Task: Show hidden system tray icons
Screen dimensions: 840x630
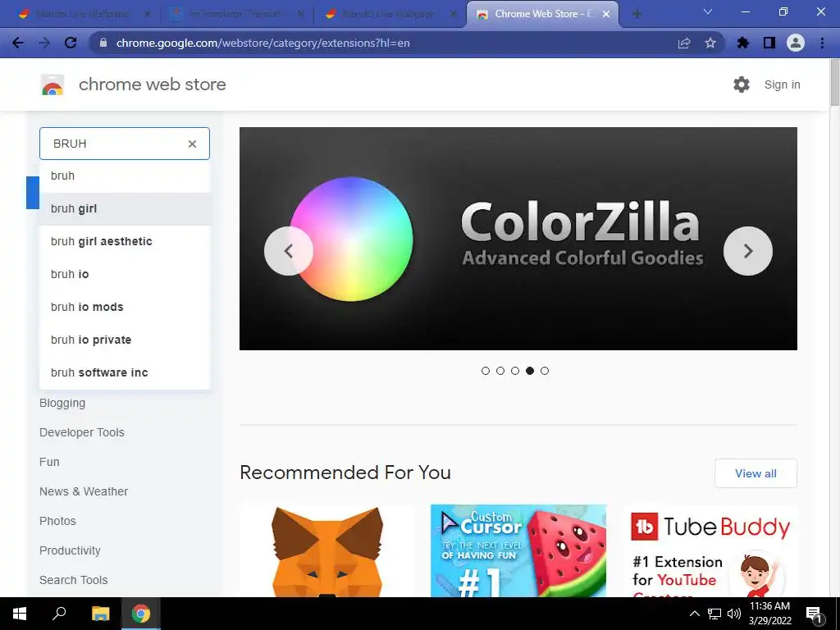Action: click(694, 614)
